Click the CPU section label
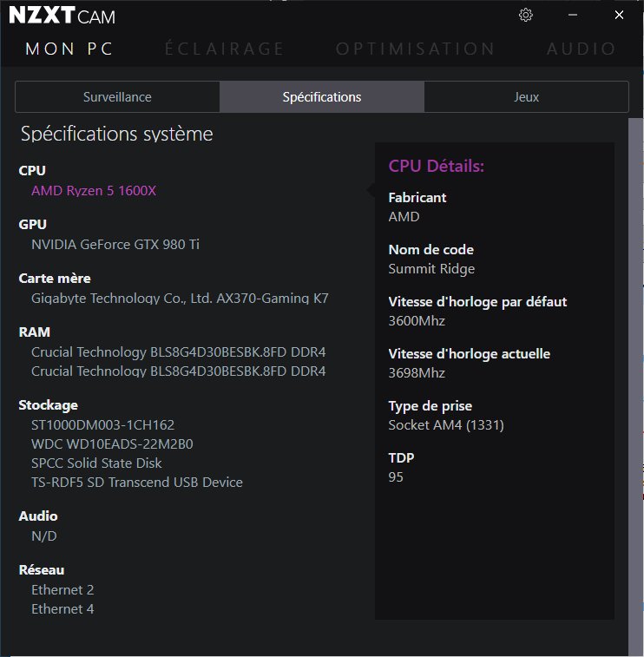This screenshot has height=657, width=644. click(x=32, y=170)
